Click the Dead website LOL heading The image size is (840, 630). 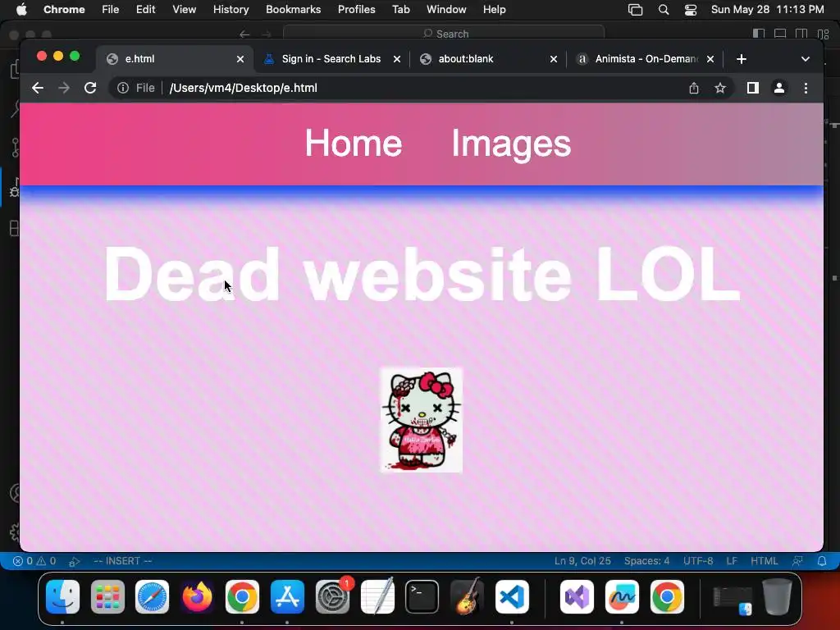pyautogui.click(x=422, y=274)
